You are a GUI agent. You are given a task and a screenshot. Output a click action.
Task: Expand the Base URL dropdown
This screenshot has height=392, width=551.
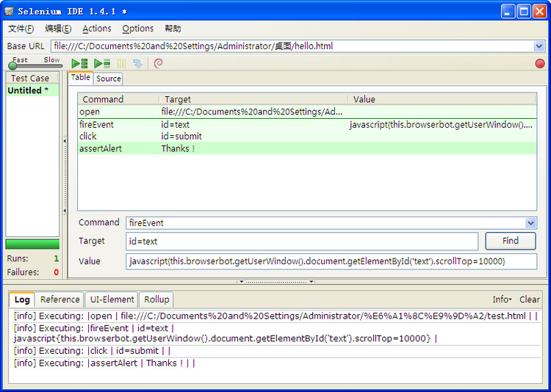click(539, 46)
